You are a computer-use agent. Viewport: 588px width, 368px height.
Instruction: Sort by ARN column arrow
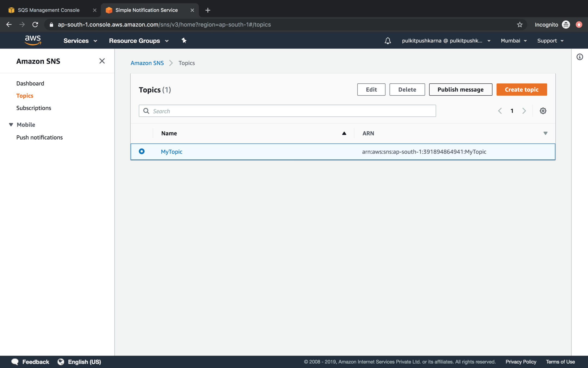coord(545,133)
